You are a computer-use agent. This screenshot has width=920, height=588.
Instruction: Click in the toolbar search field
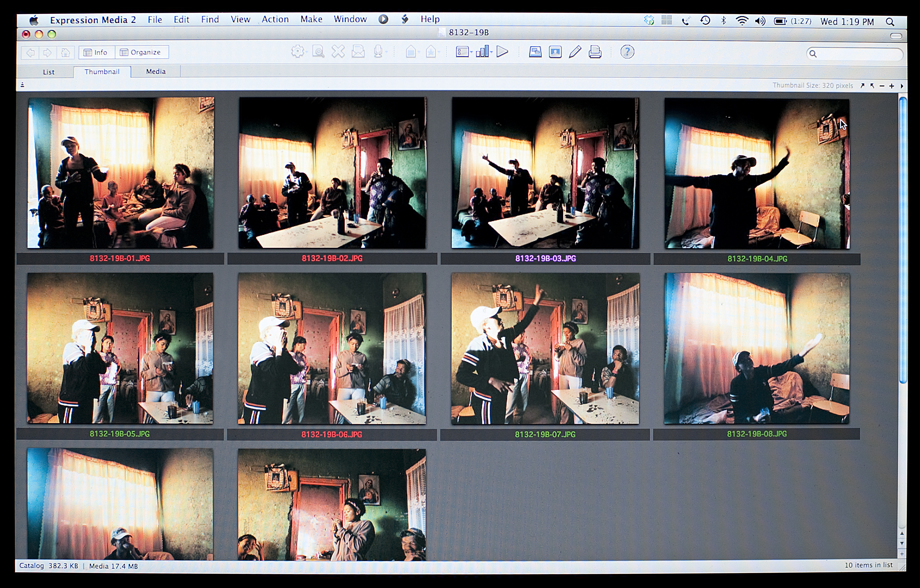[855, 54]
